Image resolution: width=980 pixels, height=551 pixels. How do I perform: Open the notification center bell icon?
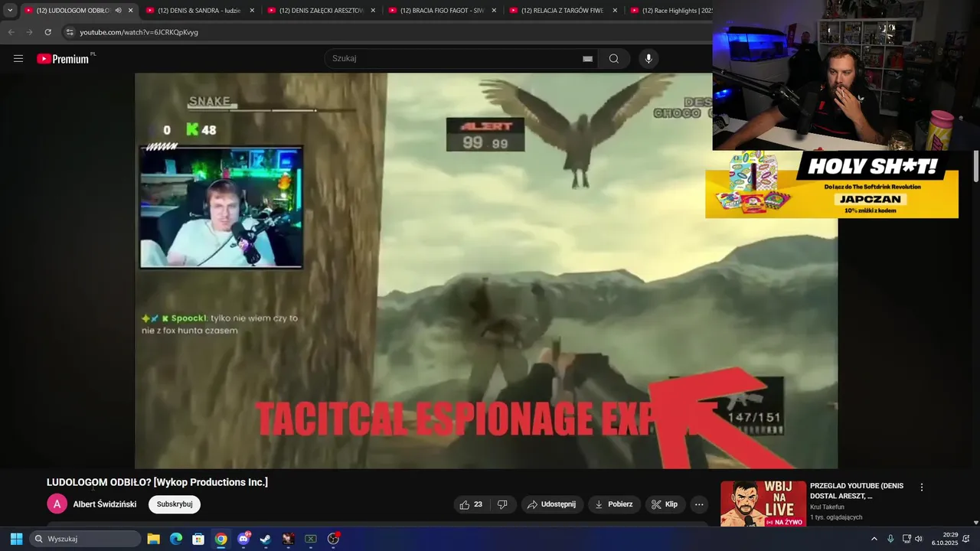(966, 539)
